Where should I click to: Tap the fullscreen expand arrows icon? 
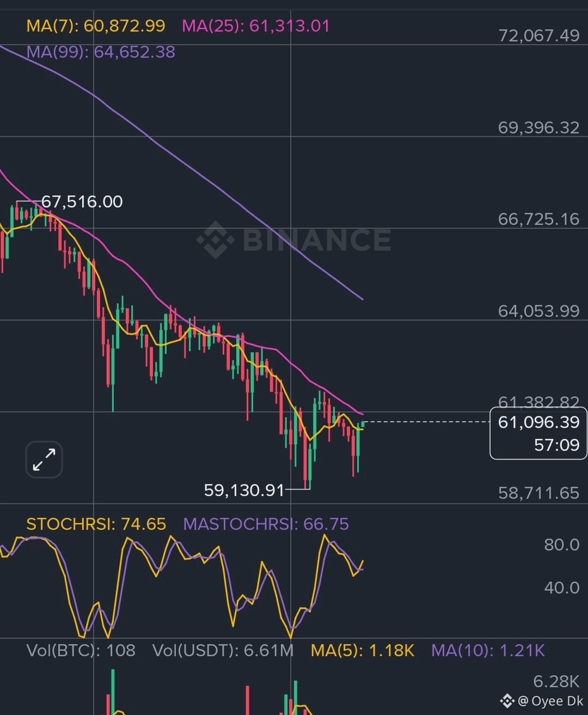[x=44, y=460]
